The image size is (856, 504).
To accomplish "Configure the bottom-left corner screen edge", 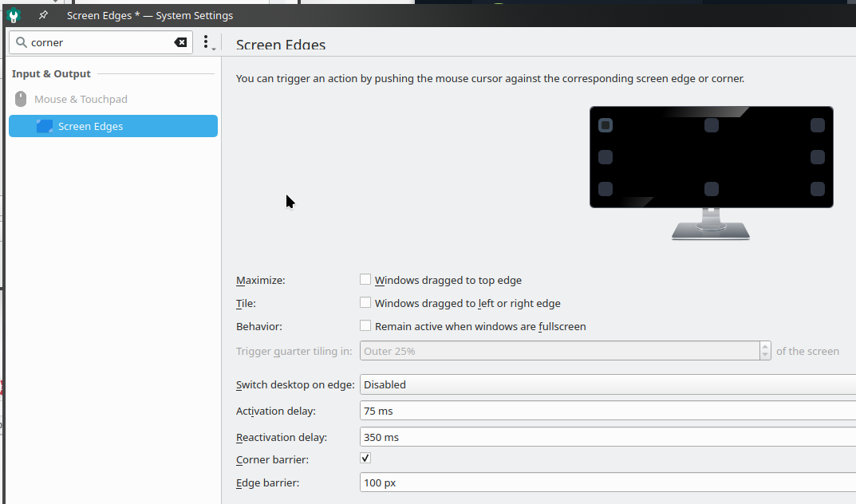I will tap(606, 189).
